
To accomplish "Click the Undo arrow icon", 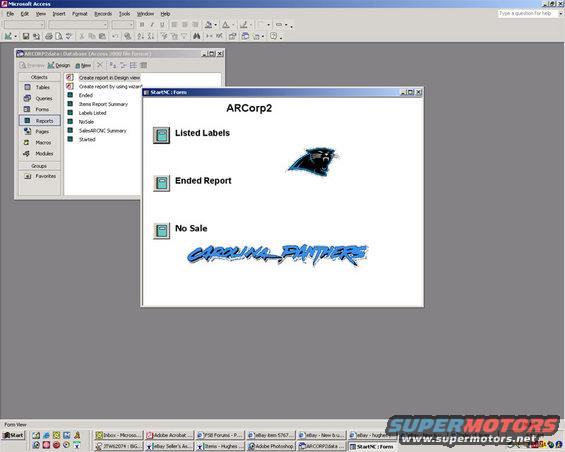I will (x=115, y=36).
